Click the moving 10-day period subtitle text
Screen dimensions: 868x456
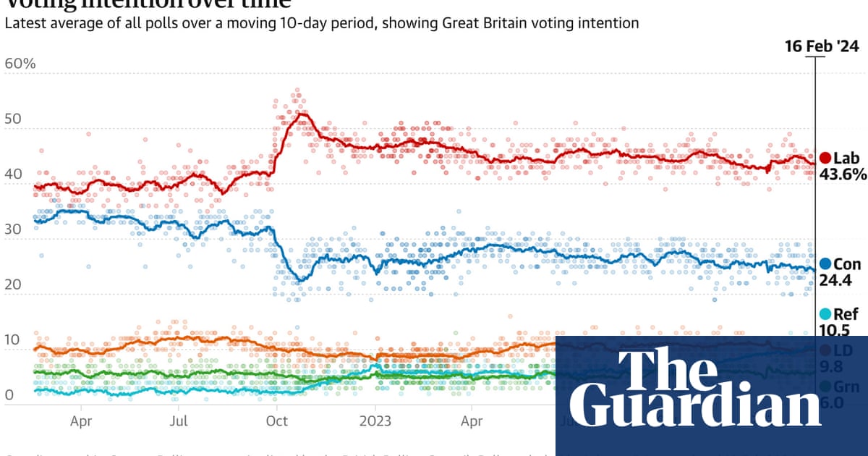coord(321,23)
